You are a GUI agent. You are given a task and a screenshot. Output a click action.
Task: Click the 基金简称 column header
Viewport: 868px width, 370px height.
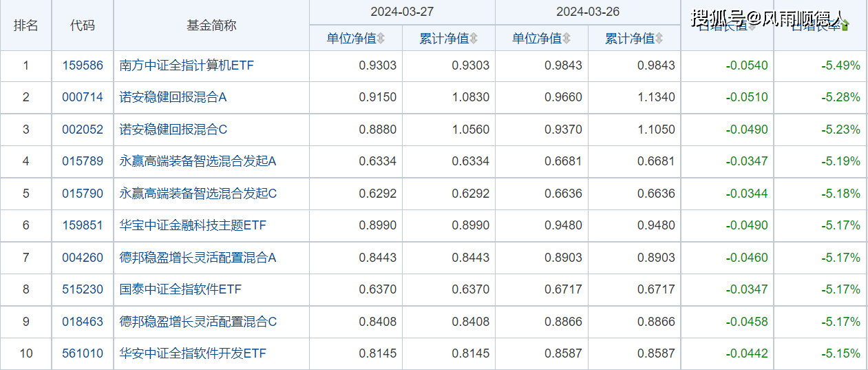click(211, 25)
